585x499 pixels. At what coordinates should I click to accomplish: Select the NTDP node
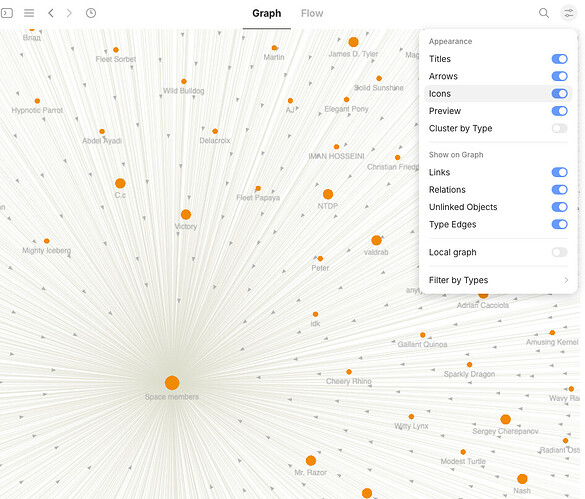pos(328,194)
